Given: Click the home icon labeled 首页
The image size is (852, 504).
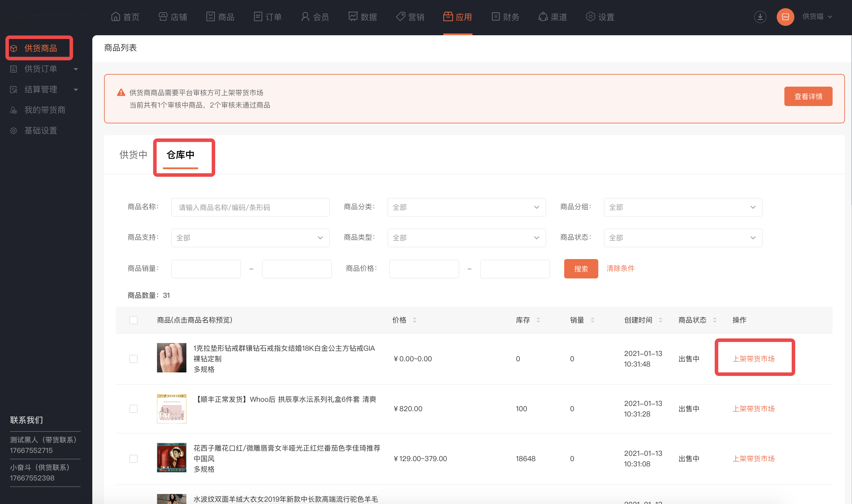Looking at the screenshot, I should click(x=116, y=17).
